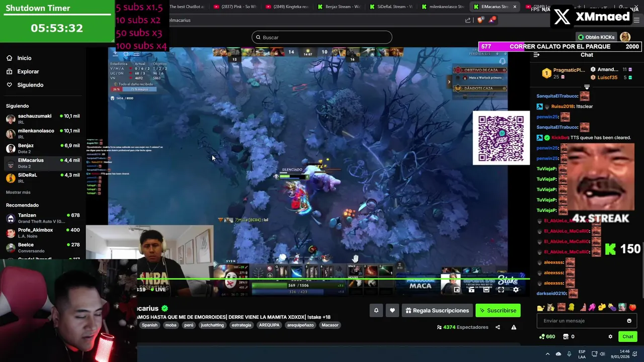Show hidden system tray icons chevron
The image size is (644, 362).
pos(548,354)
